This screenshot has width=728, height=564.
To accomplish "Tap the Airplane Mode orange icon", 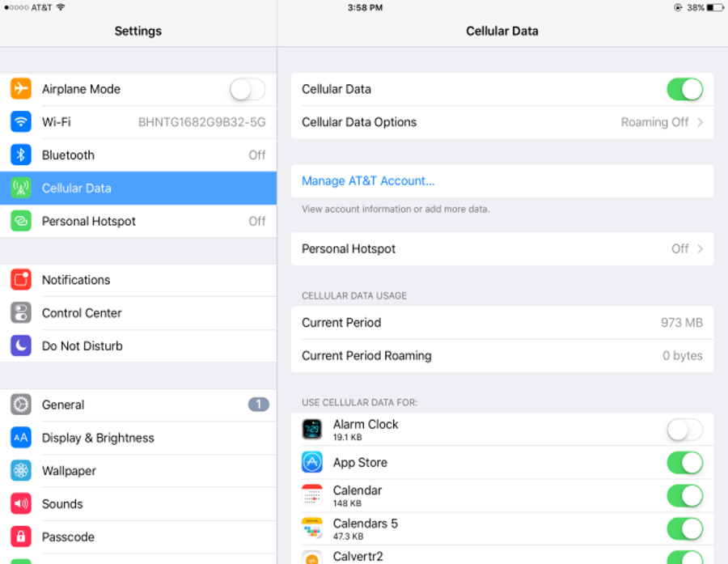I will click(x=21, y=89).
